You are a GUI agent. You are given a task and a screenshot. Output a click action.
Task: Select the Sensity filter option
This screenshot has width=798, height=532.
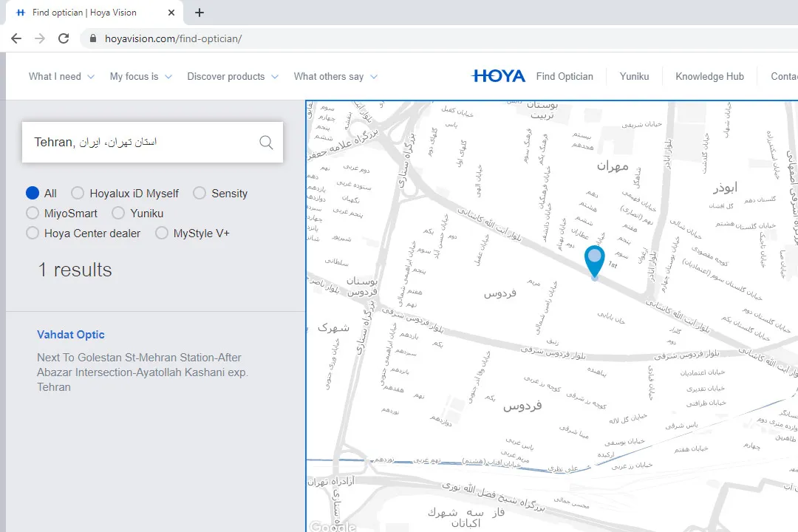(x=199, y=193)
